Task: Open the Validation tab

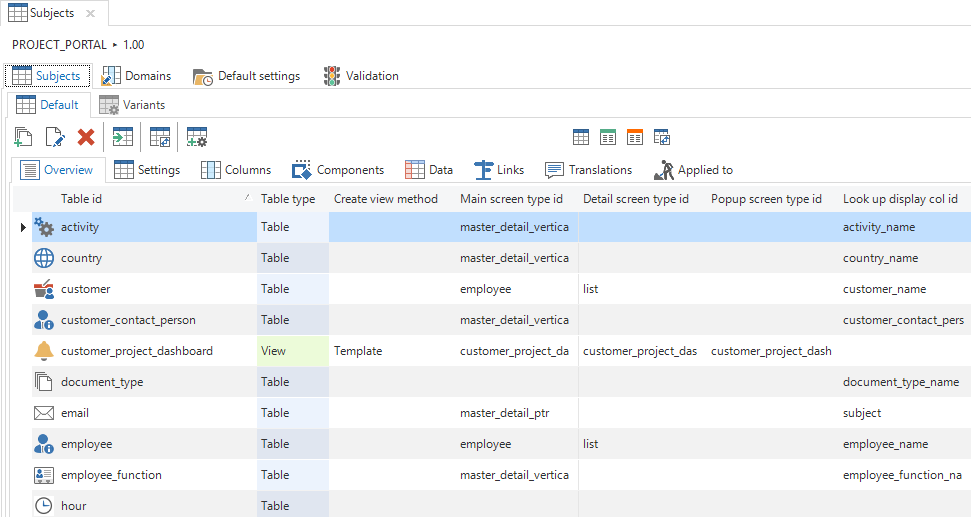Action: click(x=361, y=76)
